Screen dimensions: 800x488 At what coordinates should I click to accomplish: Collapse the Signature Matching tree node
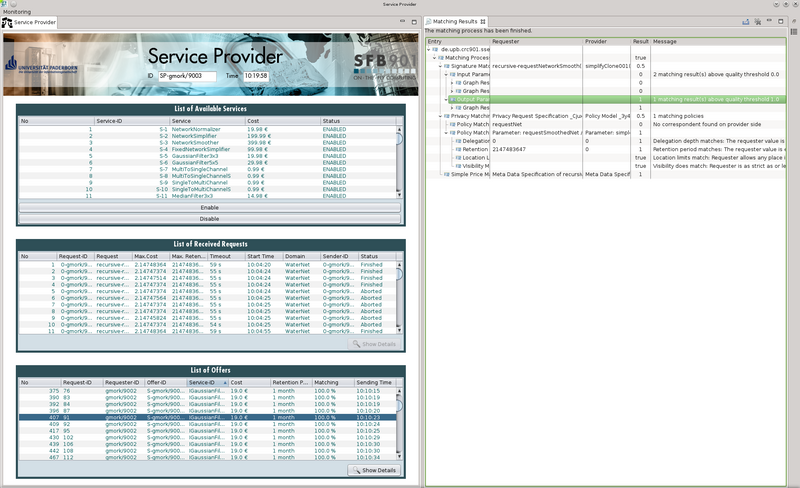pyautogui.click(x=440, y=66)
